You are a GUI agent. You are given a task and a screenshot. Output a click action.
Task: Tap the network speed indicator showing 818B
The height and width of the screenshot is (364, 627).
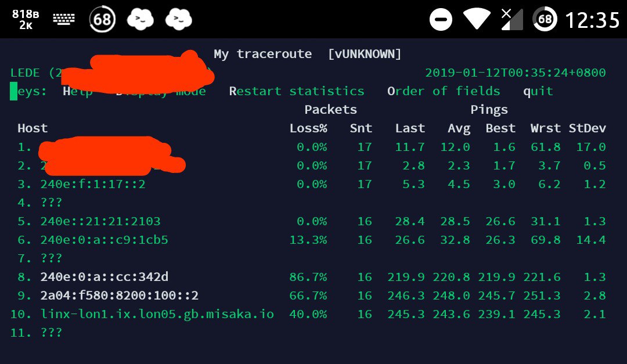tap(26, 20)
